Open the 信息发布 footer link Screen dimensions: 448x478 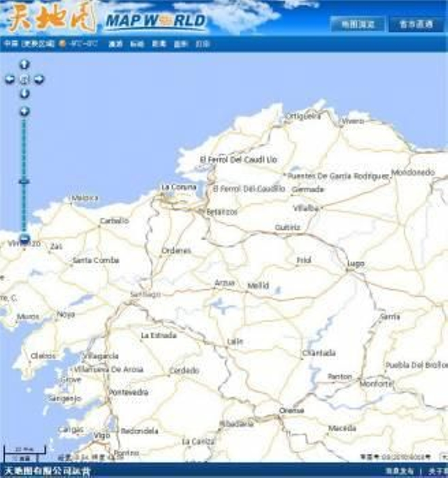point(399,471)
